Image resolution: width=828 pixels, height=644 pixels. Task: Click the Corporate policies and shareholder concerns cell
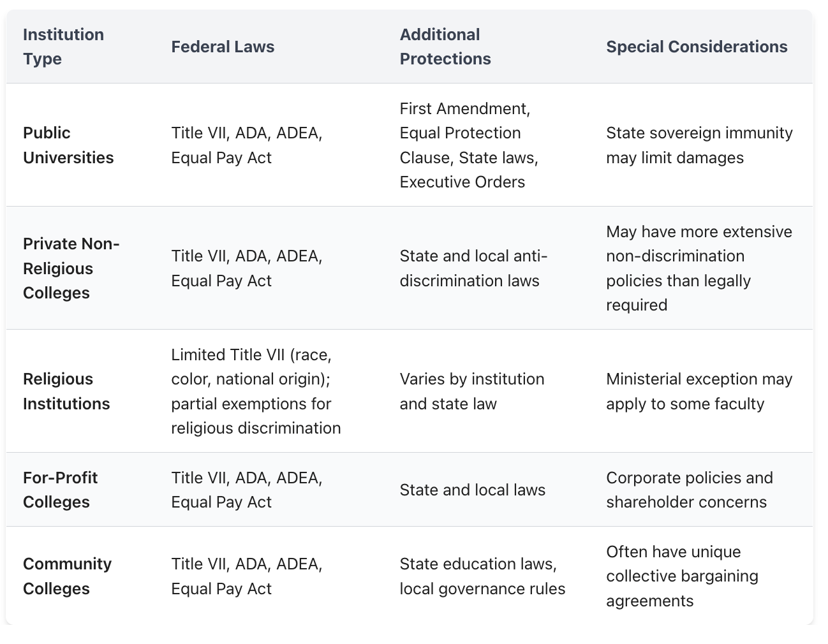point(689,490)
